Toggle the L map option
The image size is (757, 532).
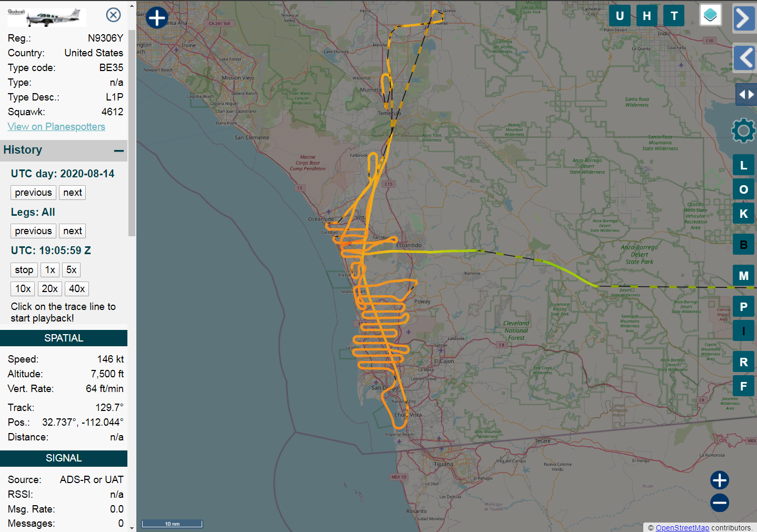(743, 165)
